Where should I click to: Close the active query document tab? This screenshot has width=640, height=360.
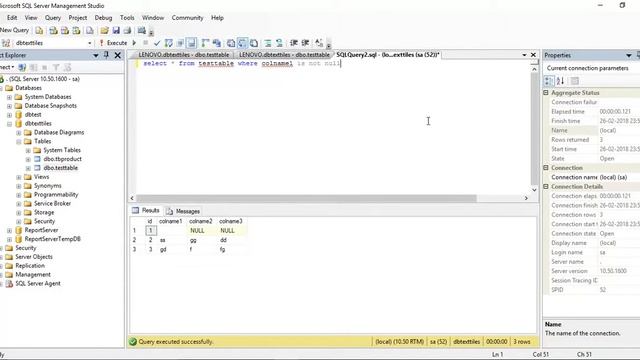[x=533, y=55]
